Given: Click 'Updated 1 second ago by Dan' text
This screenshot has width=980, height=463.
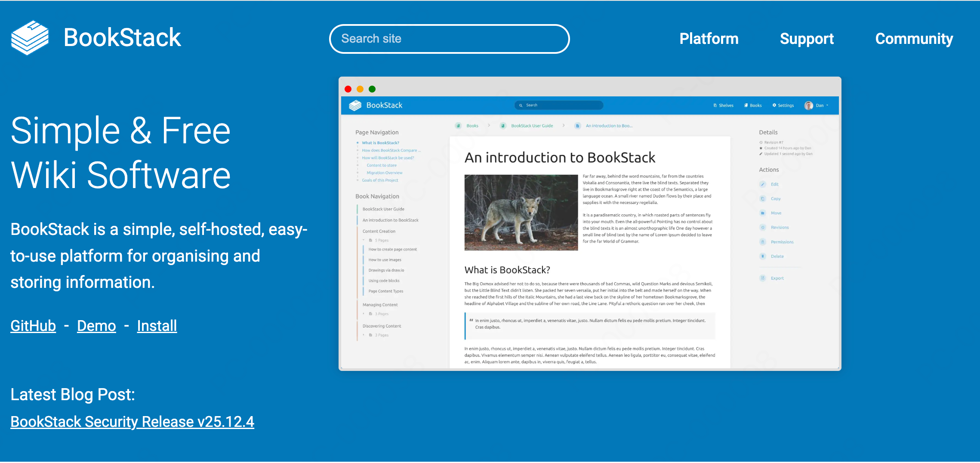Looking at the screenshot, I should coord(788,154).
